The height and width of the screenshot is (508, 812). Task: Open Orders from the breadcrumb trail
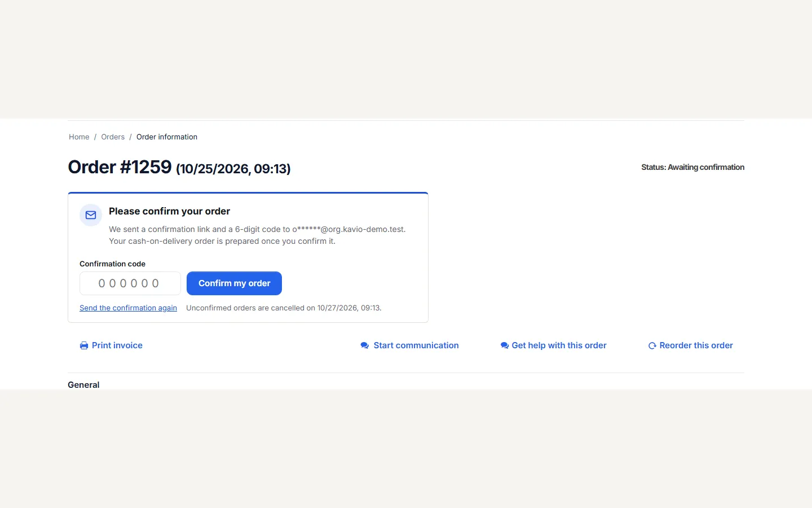pyautogui.click(x=113, y=137)
